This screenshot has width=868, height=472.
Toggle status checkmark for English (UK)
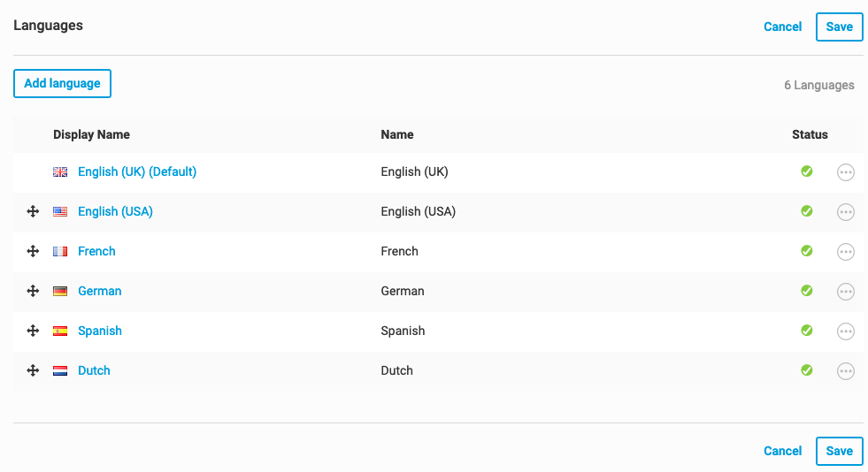pos(807,171)
